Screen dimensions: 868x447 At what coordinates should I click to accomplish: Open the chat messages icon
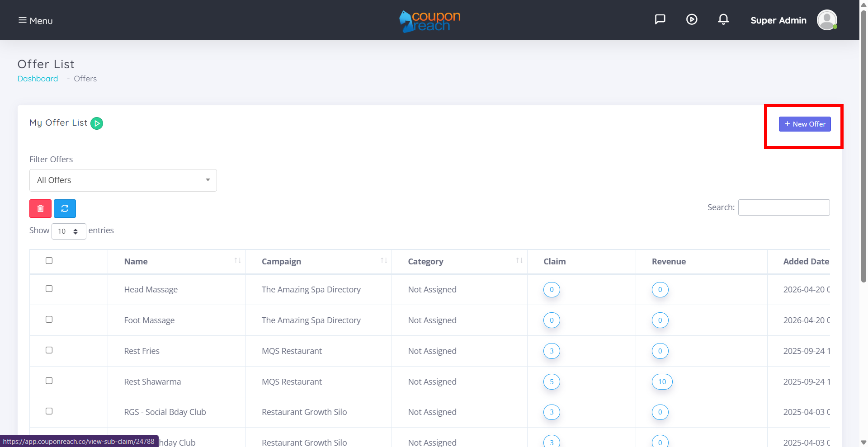click(x=660, y=19)
